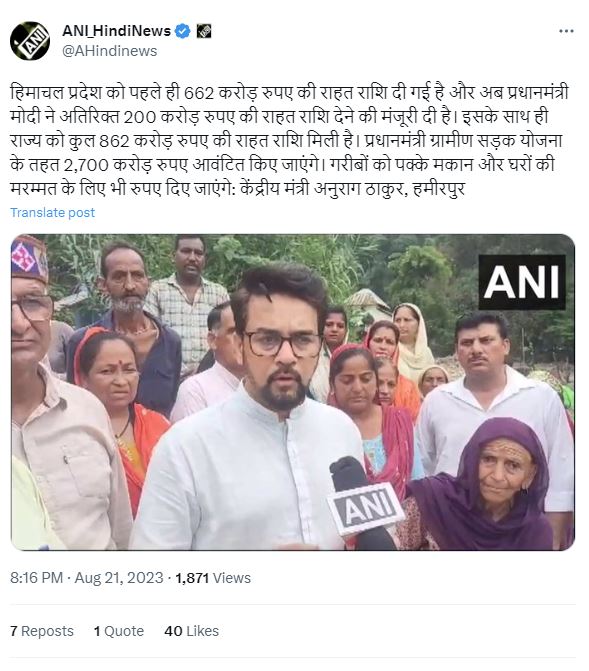Open the ANI profile avatar
Viewport: 589px width, 671px height.
point(30,41)
